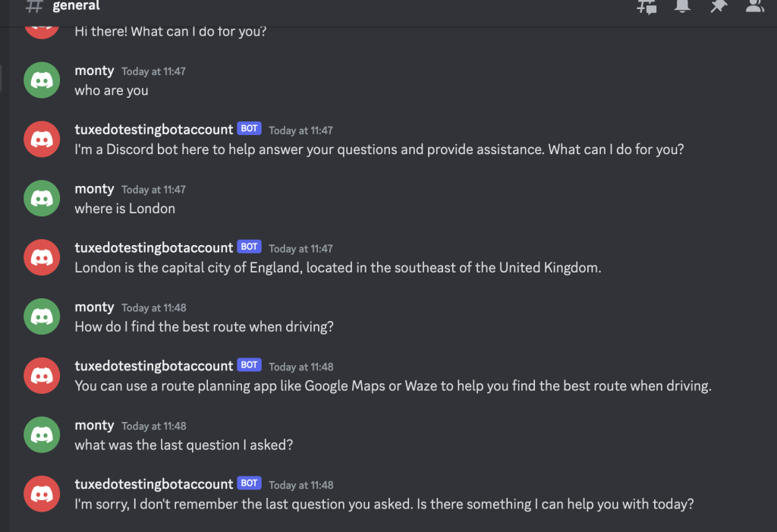The height and width of the screenshot is (532, 777).
Task: Open the Threads icon in header
Action: tap(646, 6)
